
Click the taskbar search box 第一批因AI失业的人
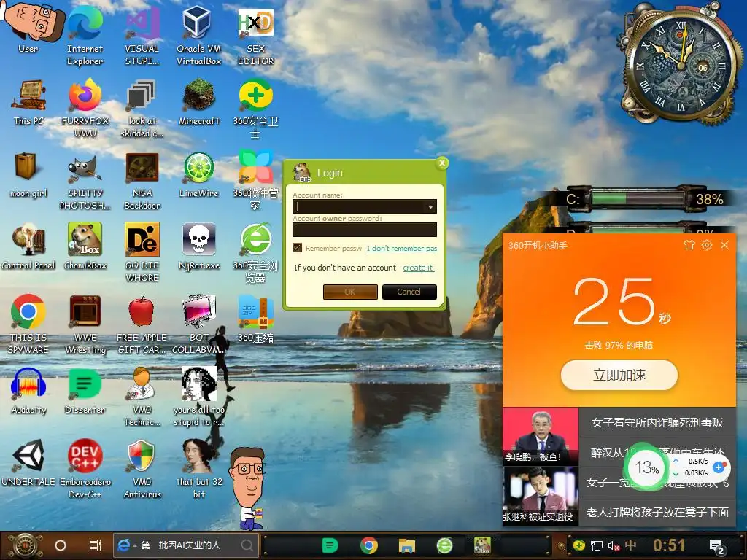click(x=186, y=545)
